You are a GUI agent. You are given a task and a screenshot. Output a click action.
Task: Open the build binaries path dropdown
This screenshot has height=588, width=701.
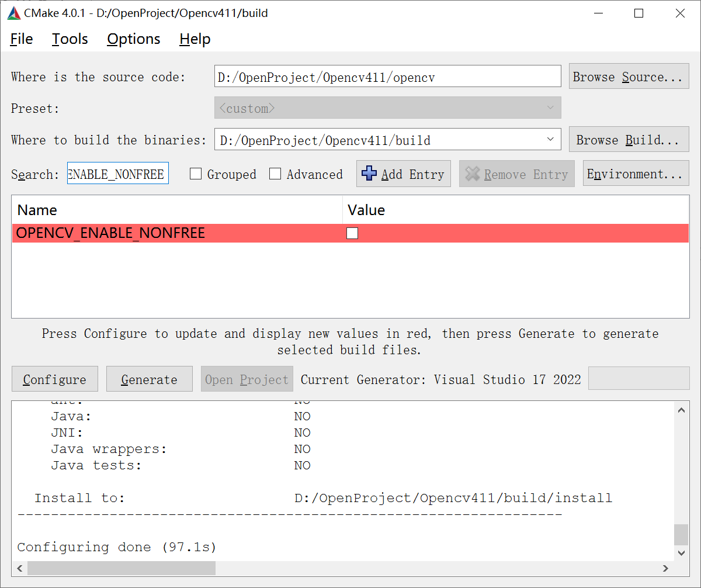pyautogui.click(x=550, y=139)
